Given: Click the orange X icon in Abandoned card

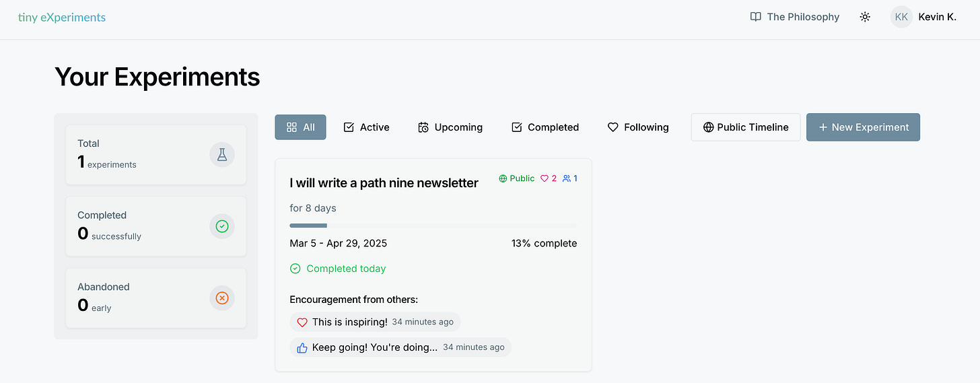Looking at the screenshot, I should point(222,298).
